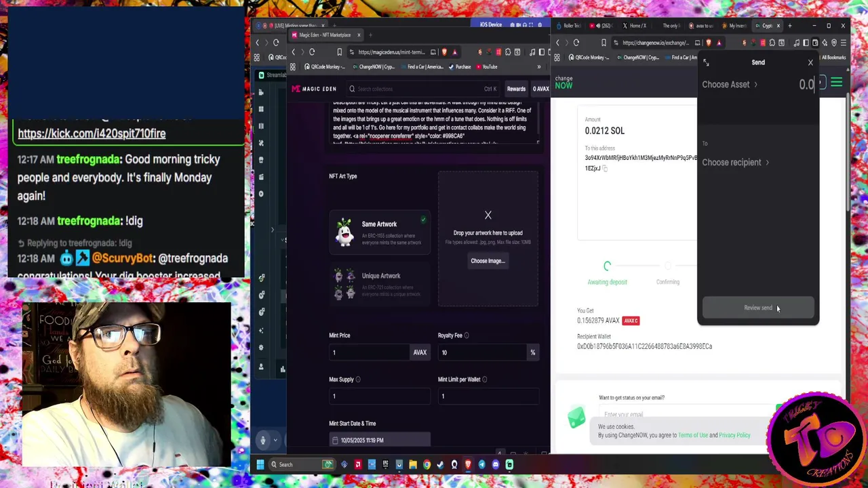
Task: Open the Windows Start menu
Action: pyautogui.click(x=260, y=464)
